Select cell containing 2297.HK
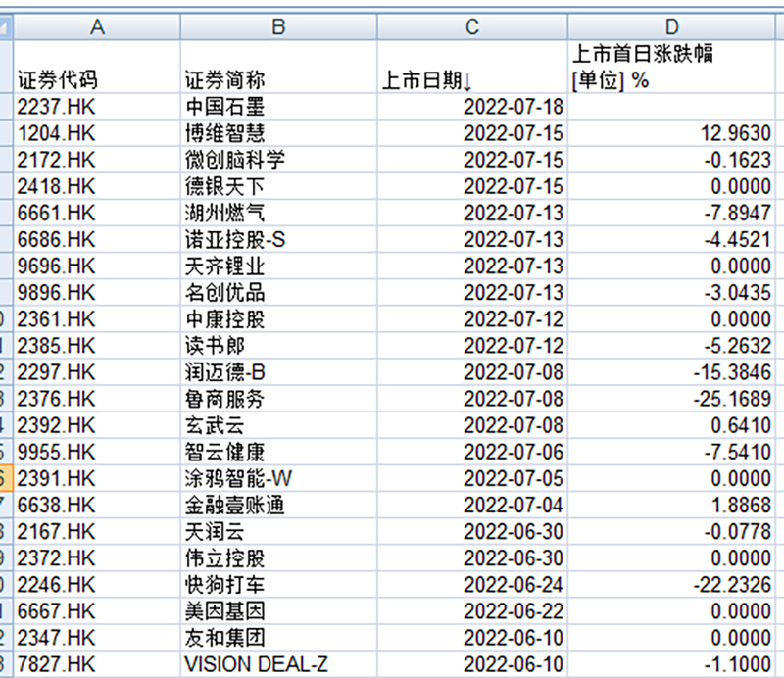Image resolution: width=784 pixels, height=678 pixels. (x=97, y=371)
